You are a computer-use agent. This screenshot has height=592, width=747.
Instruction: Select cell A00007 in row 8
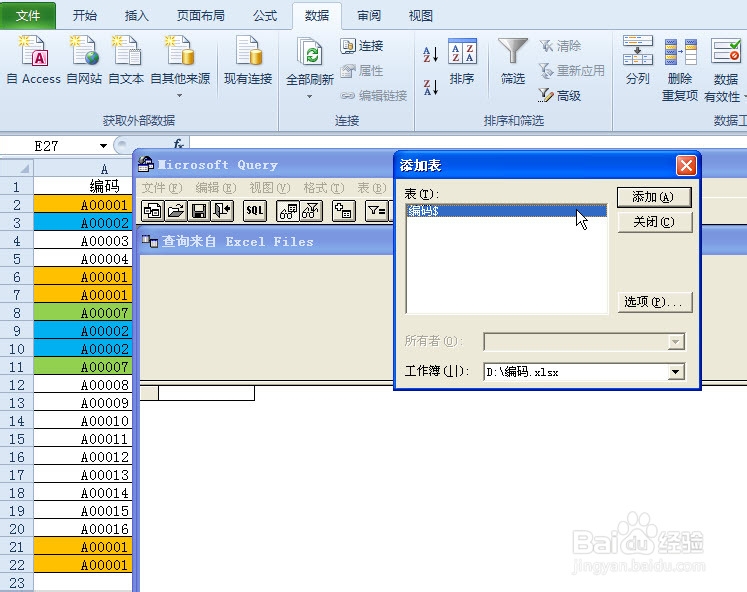click(83, 312)
